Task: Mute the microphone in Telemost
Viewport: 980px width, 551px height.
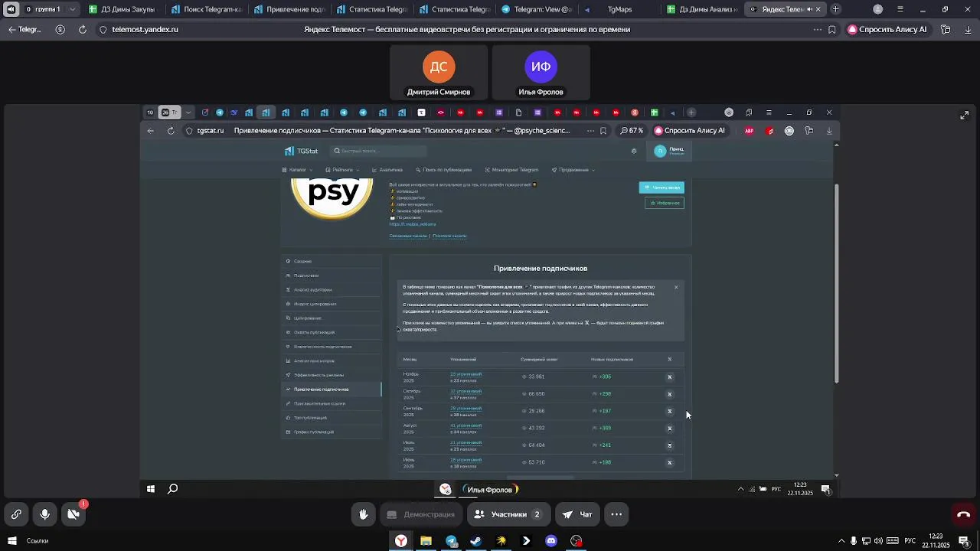Action: coord(45,514)
